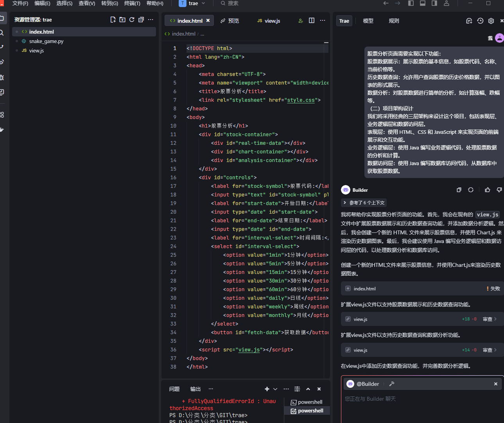Toggle the right AI sidebar layout
The height and width of the screenshot is (423, 504).
434,3
